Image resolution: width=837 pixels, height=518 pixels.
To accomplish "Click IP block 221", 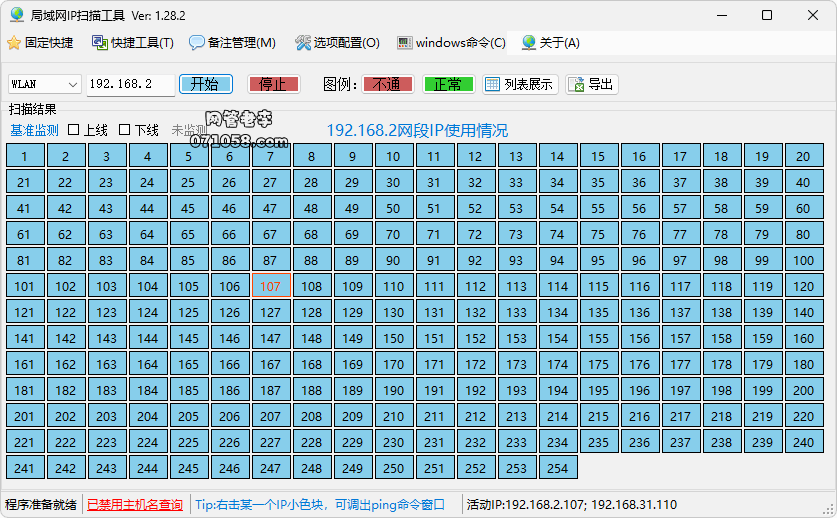I will [25, 442].
